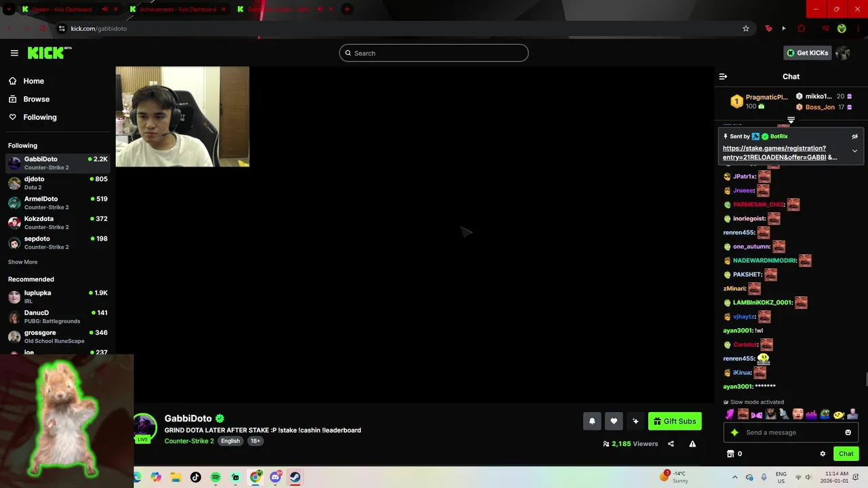The image size is (868, 488).
Task: Expand the gift leaderboard handle
Action: coord(791,120)
